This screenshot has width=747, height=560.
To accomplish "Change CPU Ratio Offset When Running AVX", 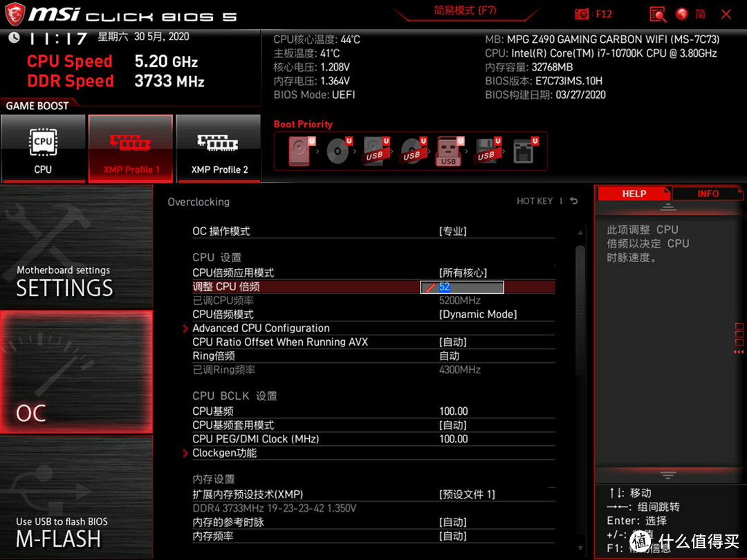I will pyautogui.click(x=373, y=342).
